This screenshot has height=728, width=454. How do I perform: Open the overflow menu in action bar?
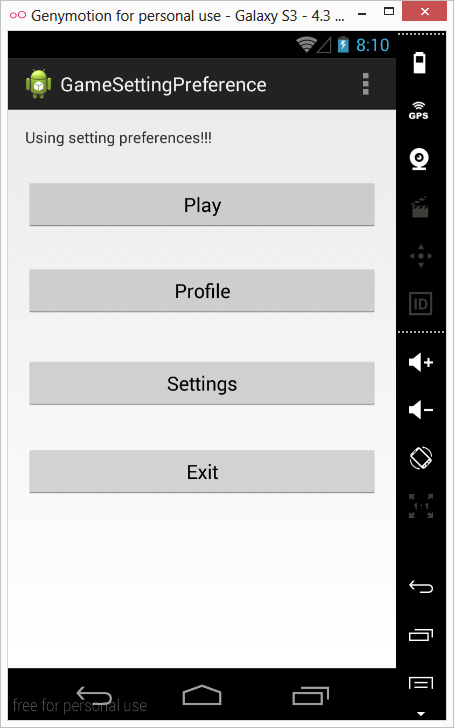[366, 84]
